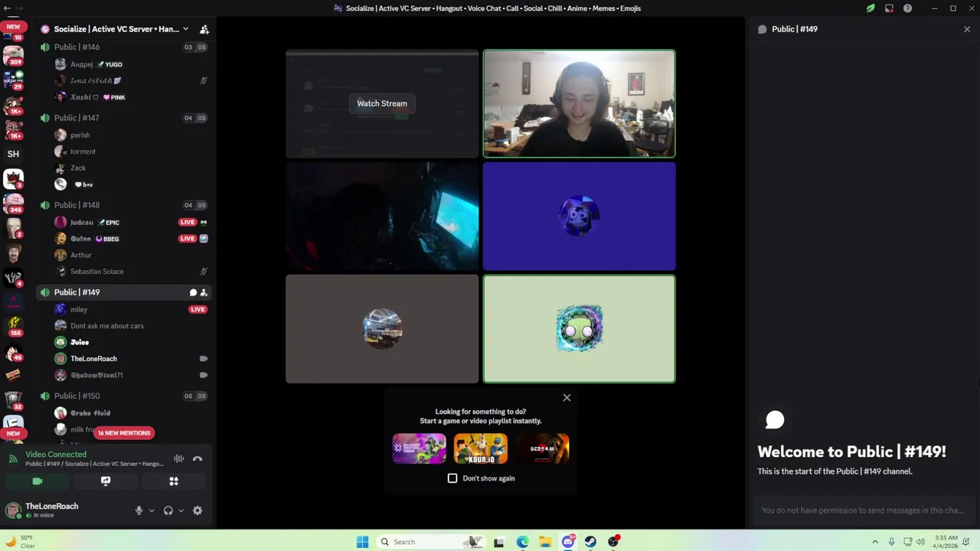
Task: Open Microsoft Edge from taskbar
Action: click(522, 542)
